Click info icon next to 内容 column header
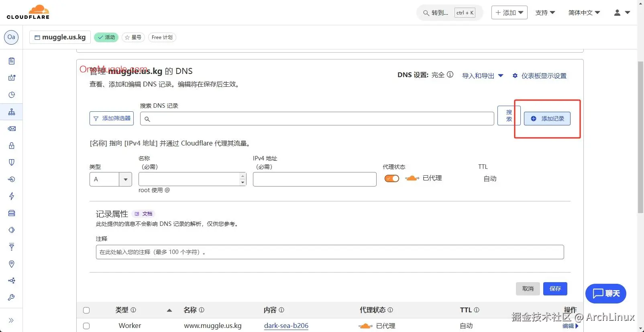The image size is (644, 332). coord(281,310)
